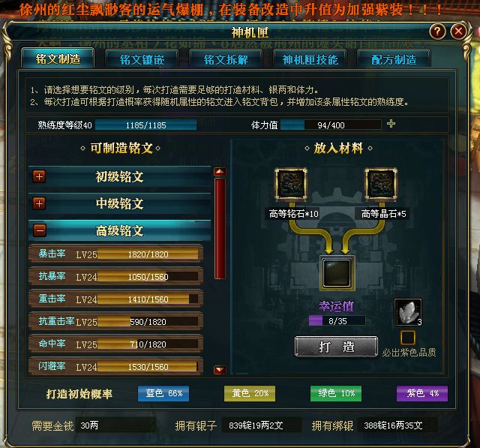Select the 暴击率 LV25 rune entry
The image size is (480, 448).
(115, 254)
